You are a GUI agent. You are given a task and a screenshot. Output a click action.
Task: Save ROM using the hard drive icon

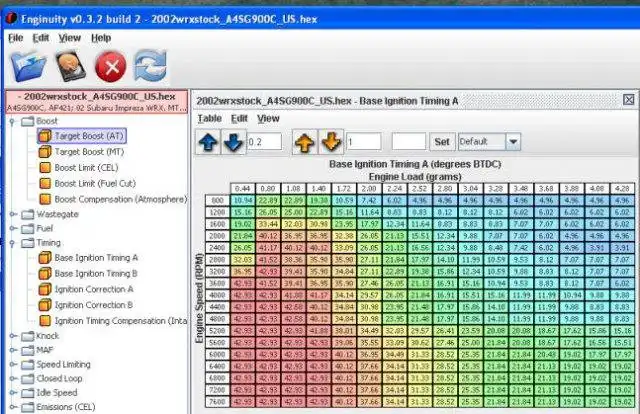[x=70, y=66]
